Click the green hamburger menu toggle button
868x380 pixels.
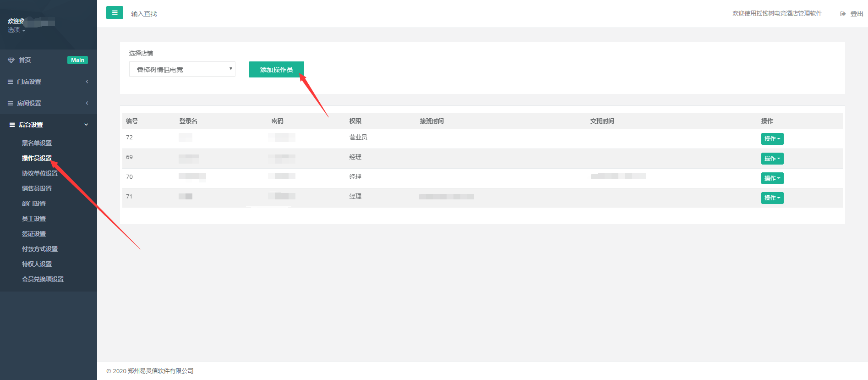coord(115,13)
